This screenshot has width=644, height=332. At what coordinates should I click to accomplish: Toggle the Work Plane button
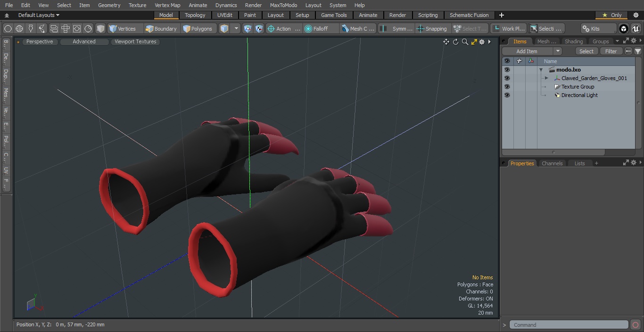tap(508, 29)
